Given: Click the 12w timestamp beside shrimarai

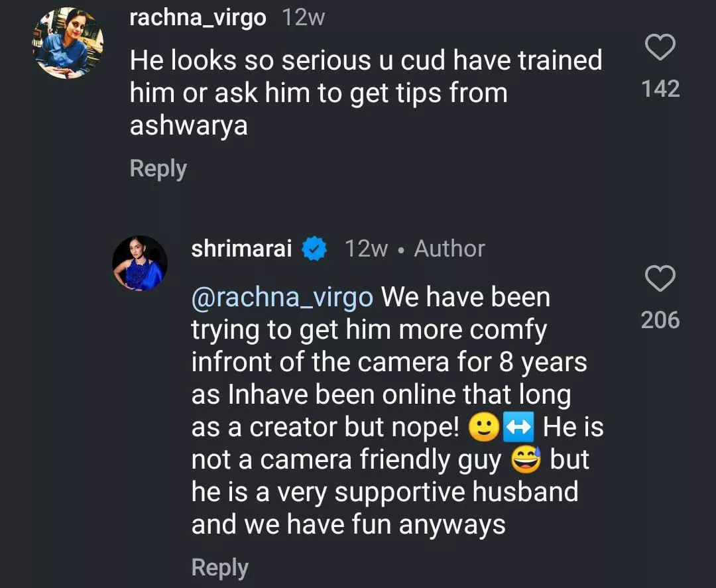Looking at the screenshot, I should tap(366, 249).
